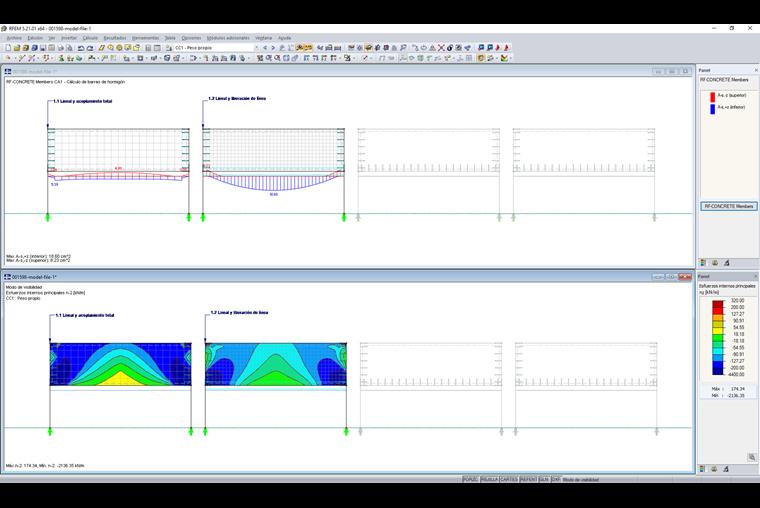Toggle REJILLA grid in status bar
This screenshot has height=508, width=760.
click(x=489, y=479)
